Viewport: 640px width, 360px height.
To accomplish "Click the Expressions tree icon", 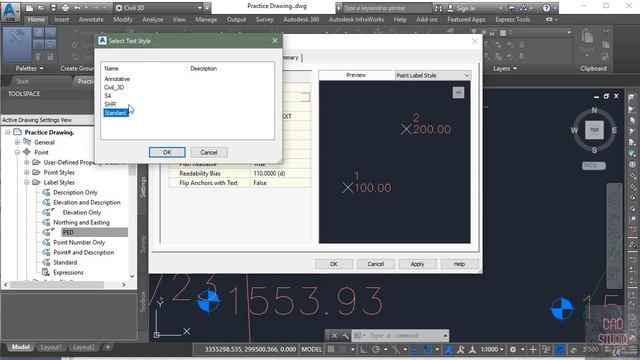I will [x=46, y=272].
